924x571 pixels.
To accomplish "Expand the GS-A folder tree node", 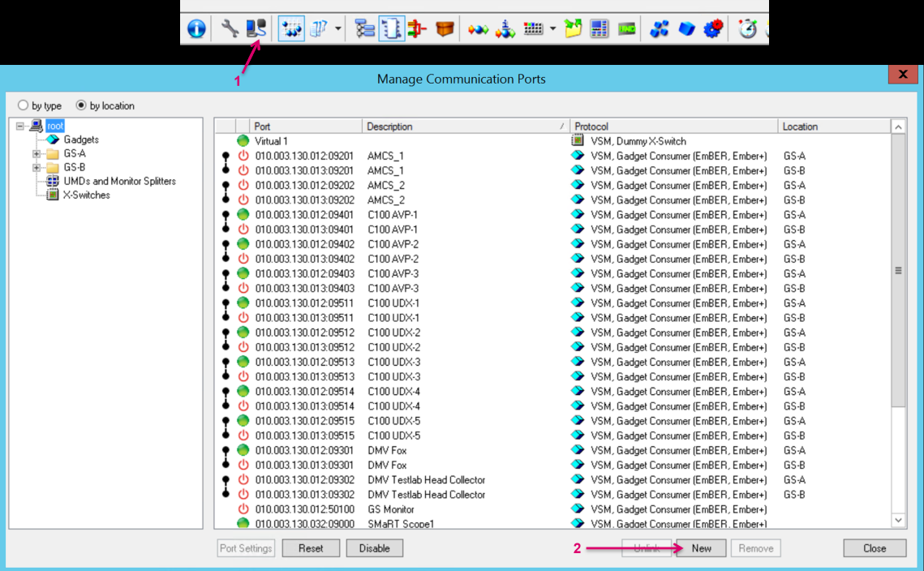I will [37, 153].
